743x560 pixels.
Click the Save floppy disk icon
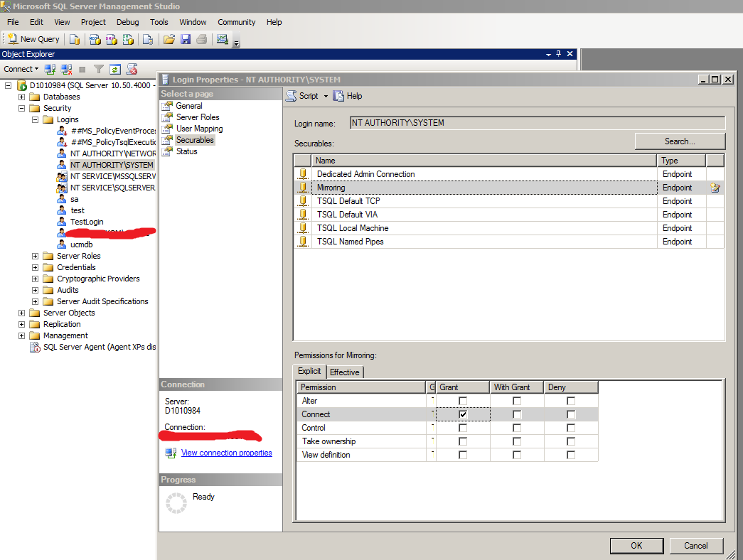click(x=186, y=39)
